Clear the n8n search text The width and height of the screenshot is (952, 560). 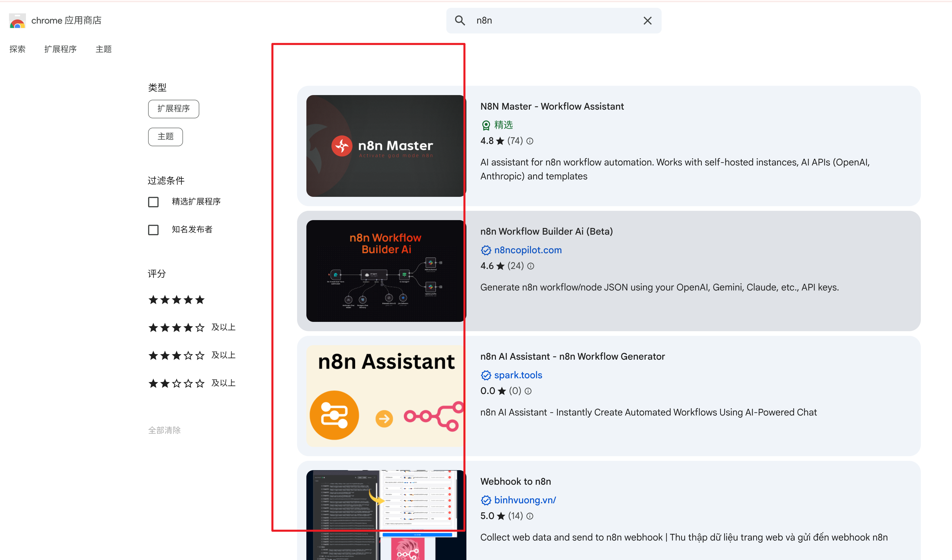[647, 21]
